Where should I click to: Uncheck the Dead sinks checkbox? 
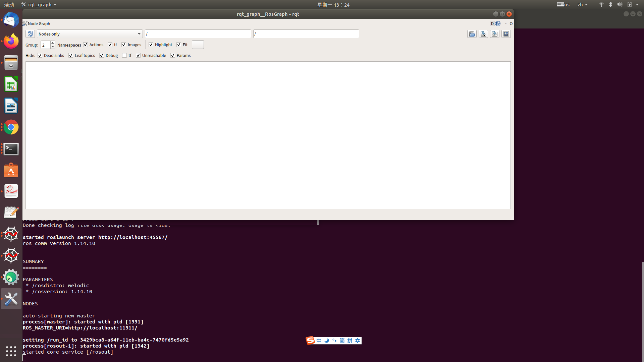click(x=40, y=56)
